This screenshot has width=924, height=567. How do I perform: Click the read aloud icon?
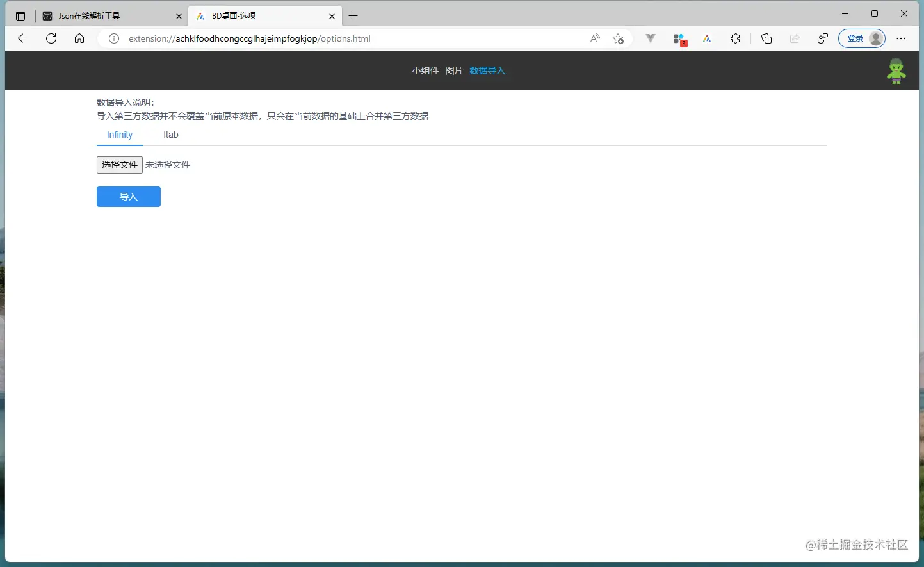(x=595, y=38)
